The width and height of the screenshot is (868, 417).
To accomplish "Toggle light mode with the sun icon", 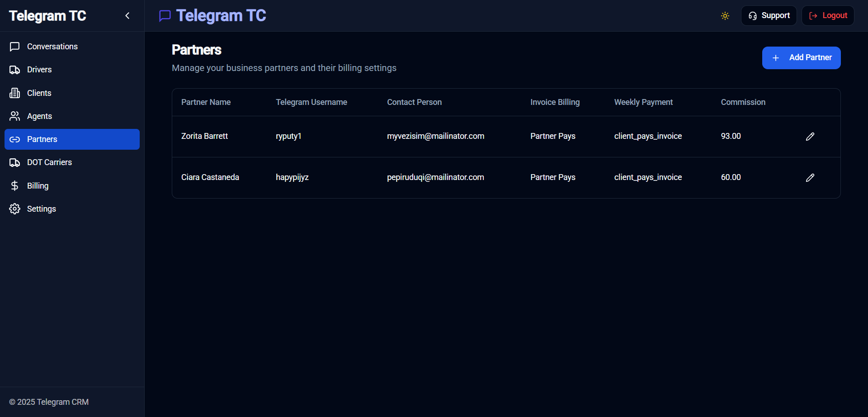I will (725, 16).
